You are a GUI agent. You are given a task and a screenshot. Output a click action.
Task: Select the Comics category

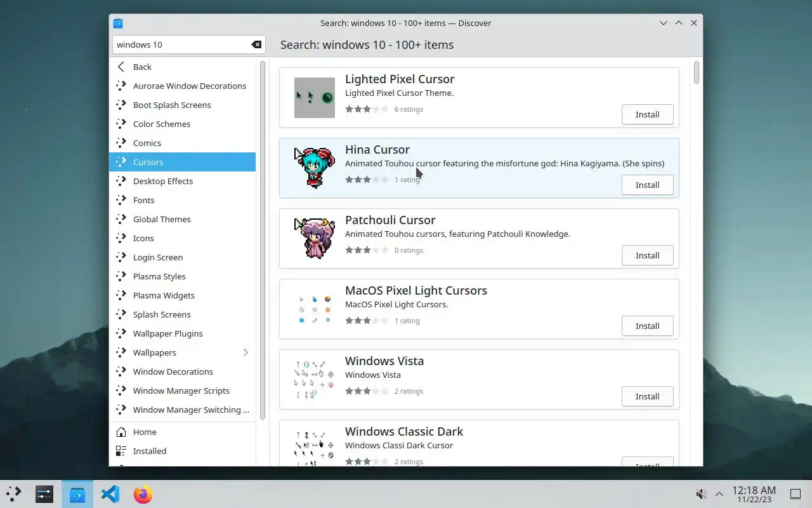tap(182, 143)
